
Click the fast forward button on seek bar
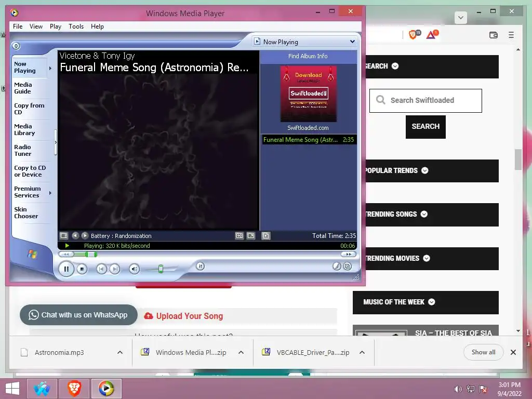tap(349, 254)
